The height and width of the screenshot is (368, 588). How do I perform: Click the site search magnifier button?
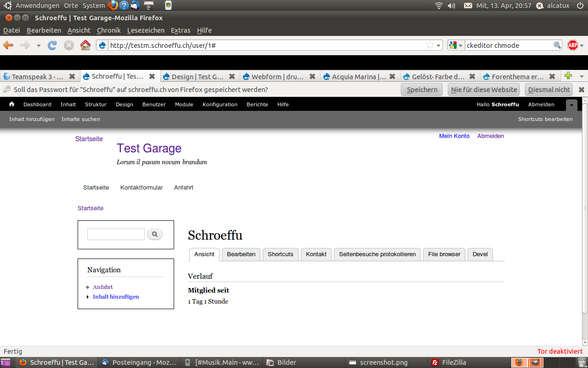click(155, 235)
